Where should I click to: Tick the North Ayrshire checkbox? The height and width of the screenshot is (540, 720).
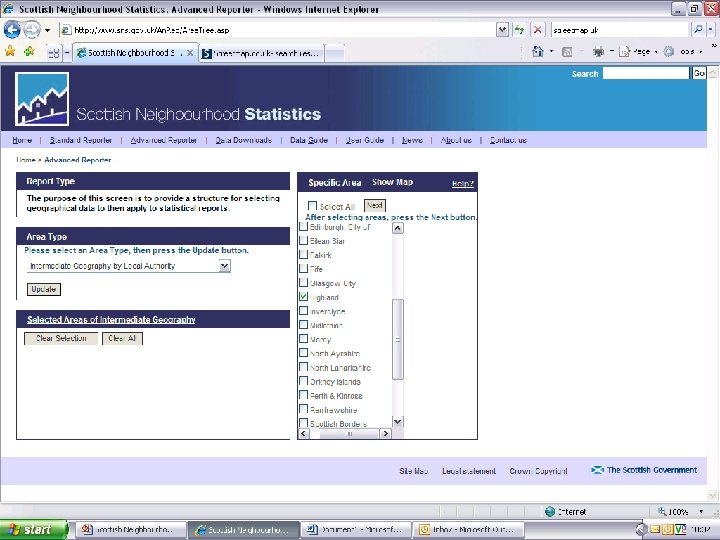click(x=304, y=353)
